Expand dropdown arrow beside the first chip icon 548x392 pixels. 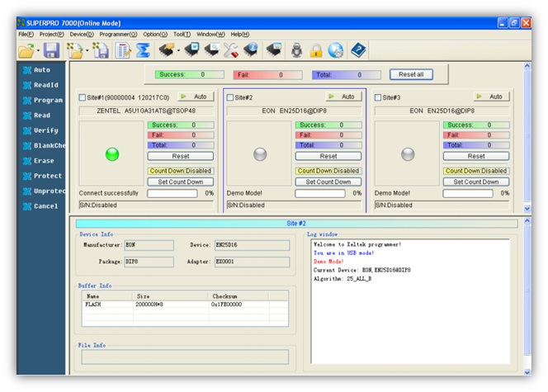[177, 52]
